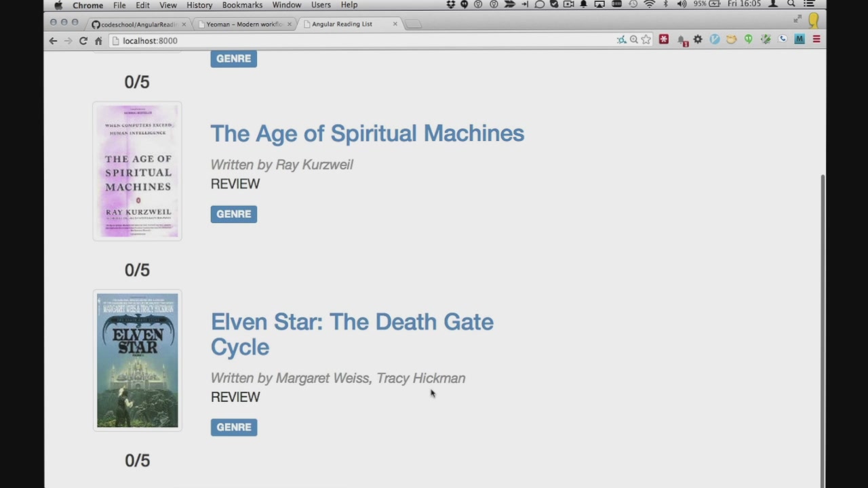
Task: Click the Time Machine clock icon
Action: coord(633,5)
